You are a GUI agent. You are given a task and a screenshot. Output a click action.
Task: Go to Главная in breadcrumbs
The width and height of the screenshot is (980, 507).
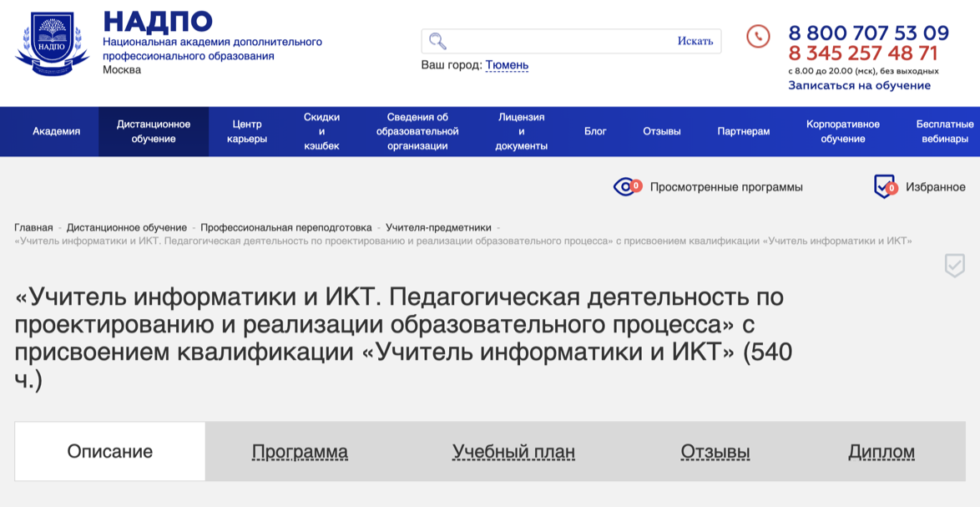[x=33, y=227]
